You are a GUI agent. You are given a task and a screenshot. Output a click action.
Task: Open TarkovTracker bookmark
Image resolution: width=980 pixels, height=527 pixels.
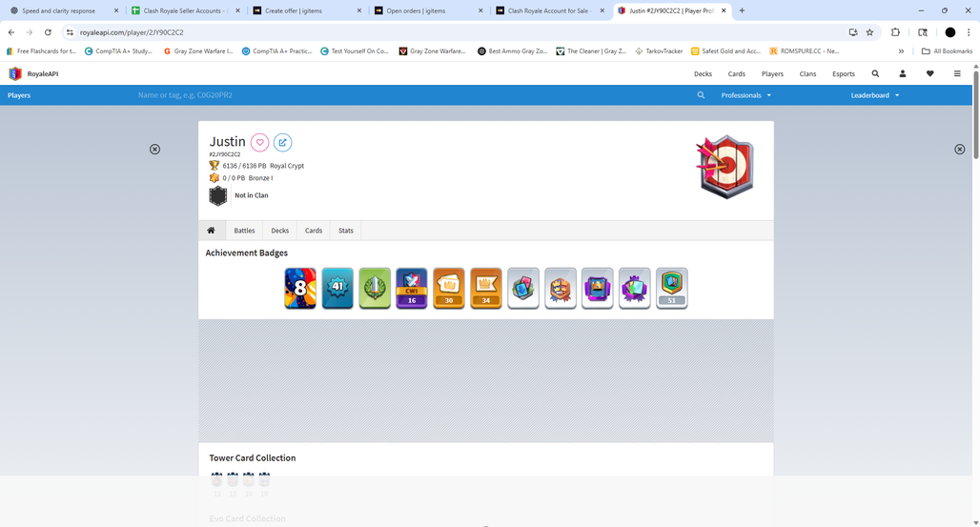(659, 51)
